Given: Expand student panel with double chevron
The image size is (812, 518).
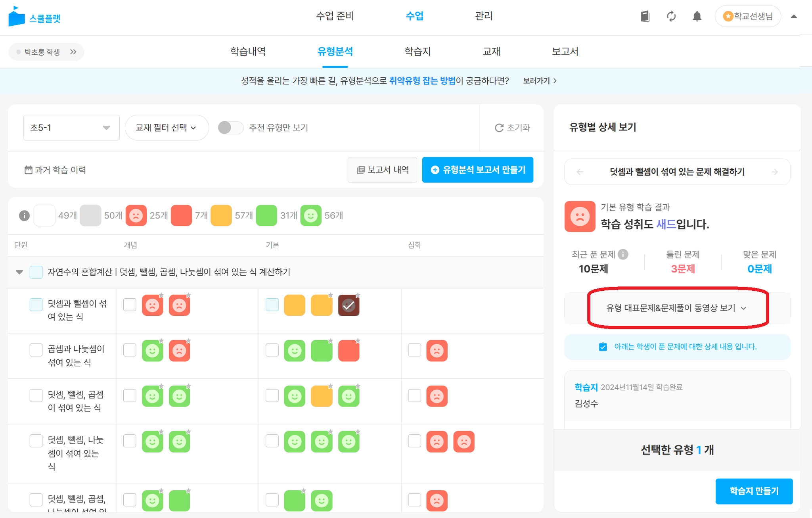Looking at the screenshot, I should (x=73, y=52).
